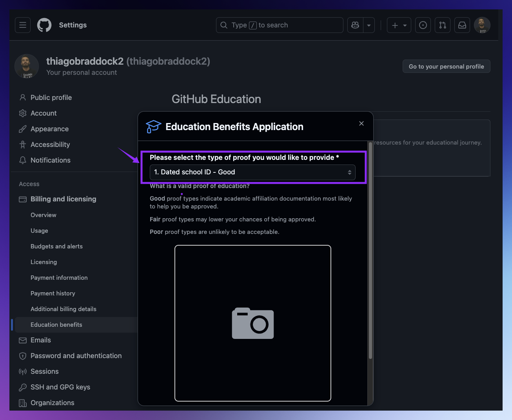Click the paintbrush icon beside Appearance
Image resolution: width=512 pixels, height=420 pixels.
click(x=23, y=129)
